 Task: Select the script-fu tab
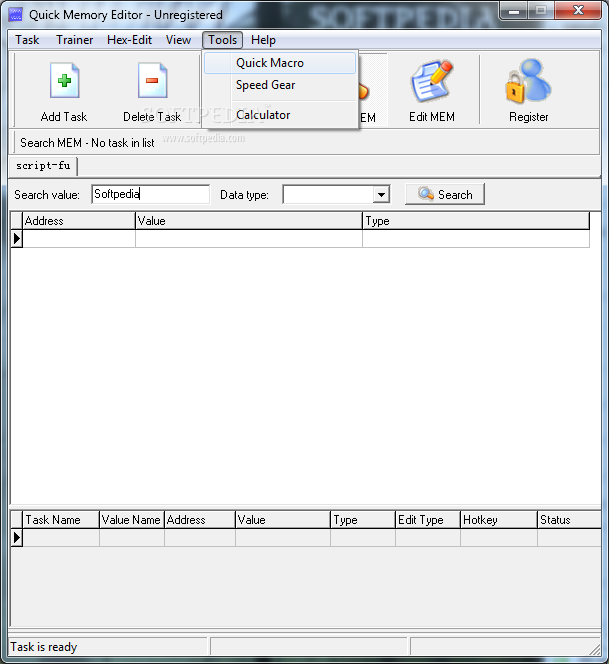43,166
